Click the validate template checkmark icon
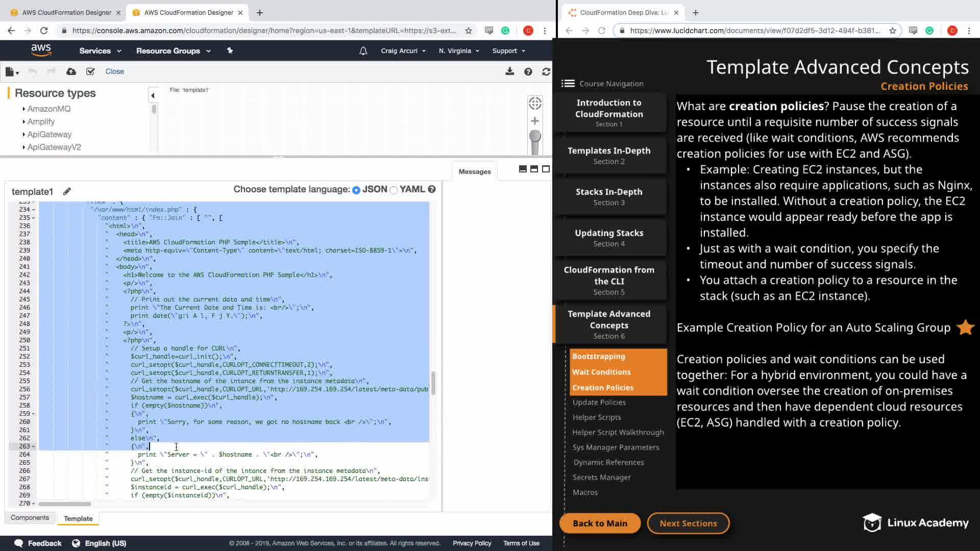The image size is (980, 551). (90, 71)
